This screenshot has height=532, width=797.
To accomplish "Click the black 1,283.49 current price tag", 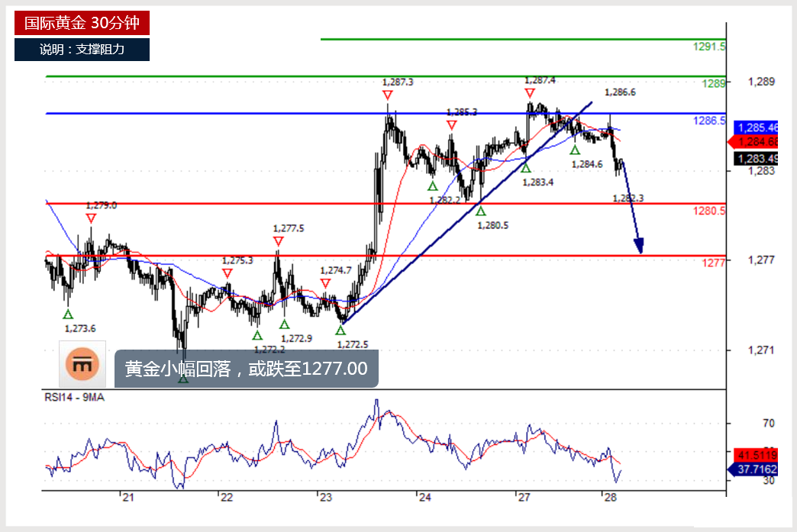I will pyautogui.click(x=760, y=159).
